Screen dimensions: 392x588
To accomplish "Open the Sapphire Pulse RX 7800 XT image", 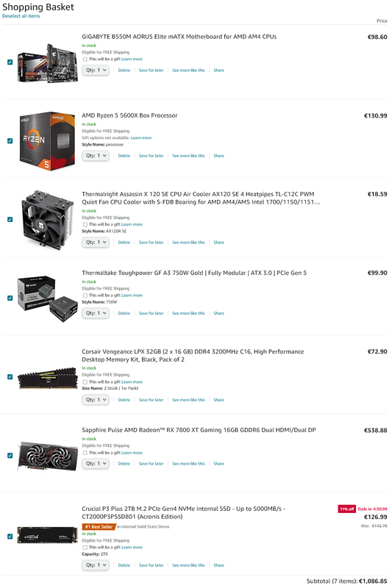I will [47, 456].
